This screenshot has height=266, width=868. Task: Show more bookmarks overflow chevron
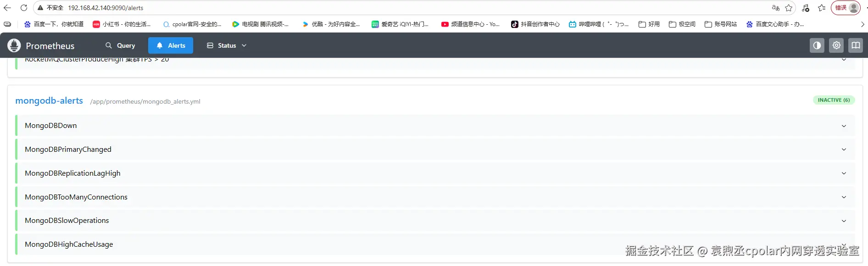click(862, 24)
